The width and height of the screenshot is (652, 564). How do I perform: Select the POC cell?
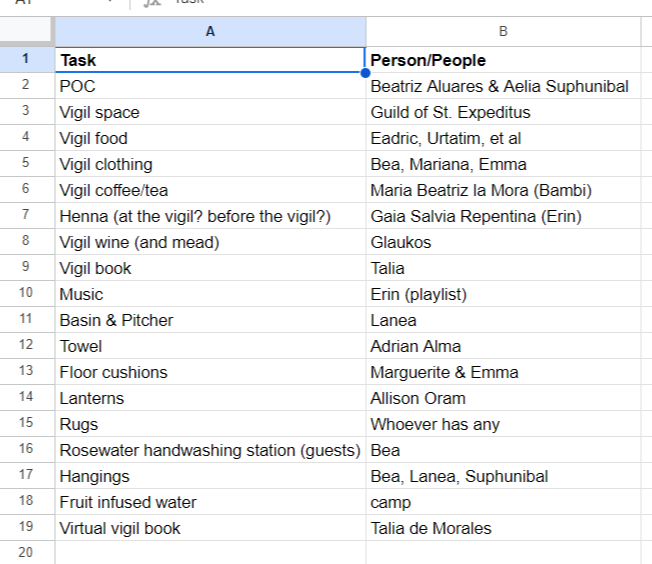coord(210,86)
